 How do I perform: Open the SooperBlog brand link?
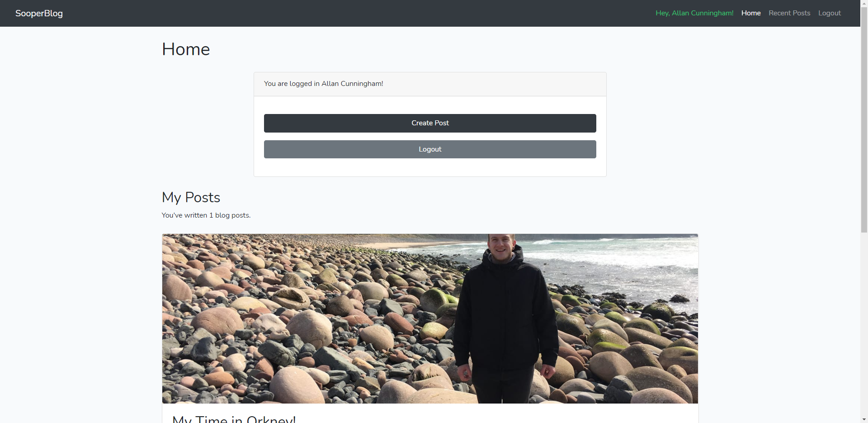39,13
